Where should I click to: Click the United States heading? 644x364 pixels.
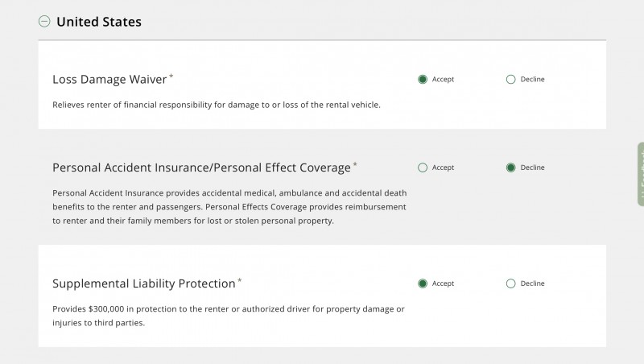click(x=98, y=22)
